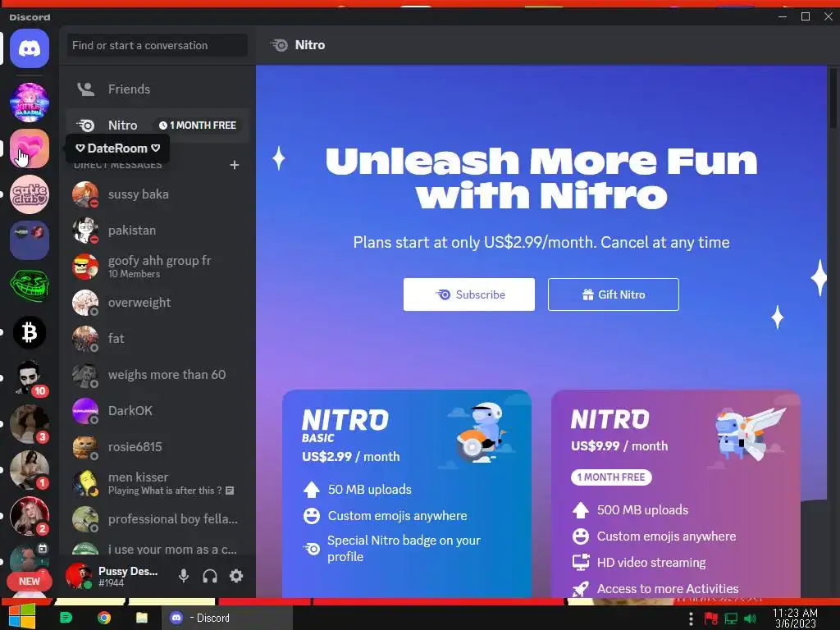Screen dimensions: 840x630
Task: Open goofy ahh group fr chat
Action: coord(157,267)
